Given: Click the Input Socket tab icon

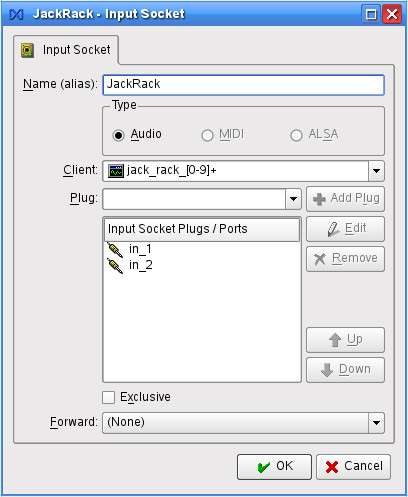Looking at the screenshot, I should point(27,50).
